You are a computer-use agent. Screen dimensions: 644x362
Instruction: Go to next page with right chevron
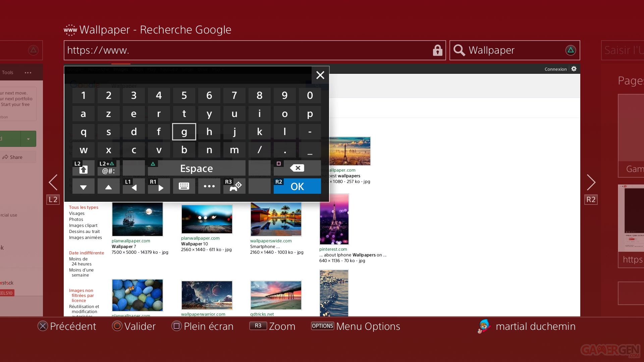click(x=591, y=183)
